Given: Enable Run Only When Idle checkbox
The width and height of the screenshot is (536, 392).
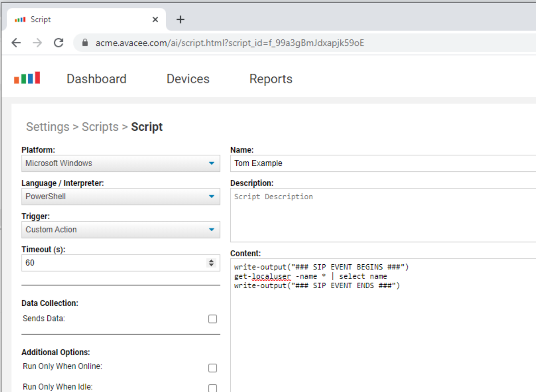Looking at the screenshot, I should (213, 388).
